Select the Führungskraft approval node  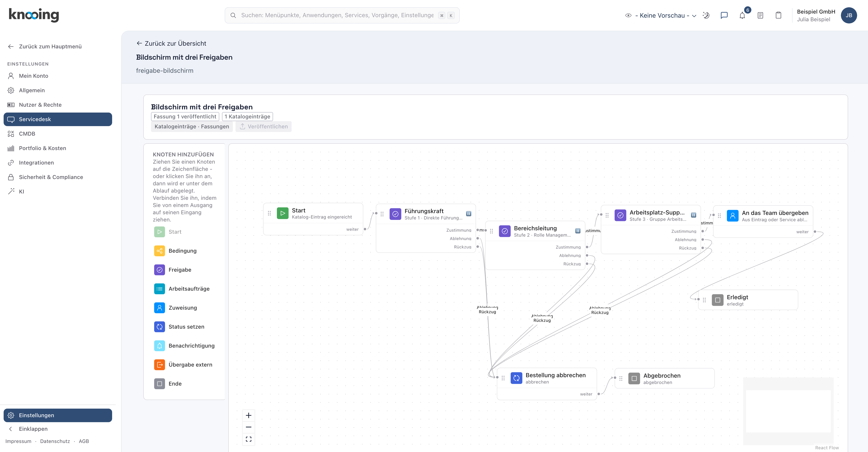(426, 228)
